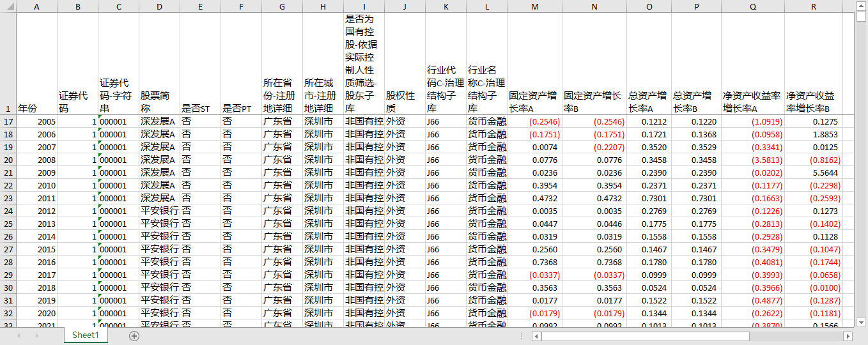Click the 证券代码 header cell in column B
The width and height of the screenshot is (868, 345).
click(77, 64)
